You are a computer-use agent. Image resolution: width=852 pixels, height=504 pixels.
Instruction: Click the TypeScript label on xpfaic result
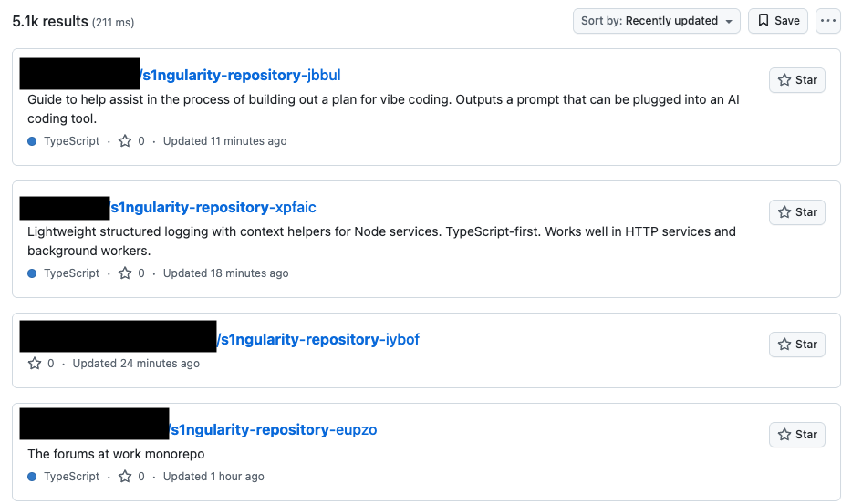point(71,273)
